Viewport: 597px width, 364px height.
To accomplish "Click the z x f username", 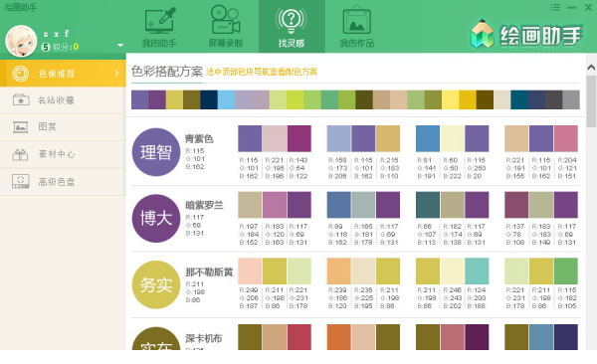I will [x=56, y=34].
